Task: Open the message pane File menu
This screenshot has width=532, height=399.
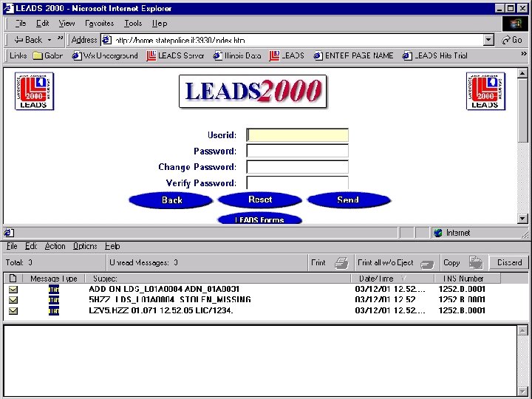Action: (x=12, y=246)
